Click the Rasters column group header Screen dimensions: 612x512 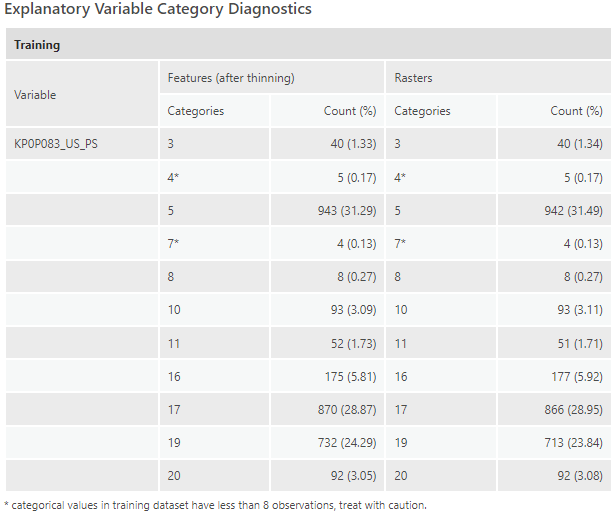[413, 78]
